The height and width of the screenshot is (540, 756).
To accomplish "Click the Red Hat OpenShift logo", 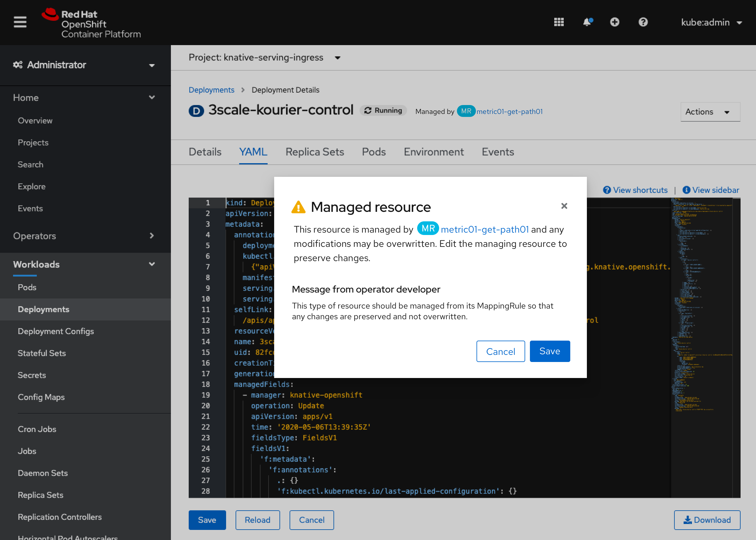I will [x=91, y=23].
